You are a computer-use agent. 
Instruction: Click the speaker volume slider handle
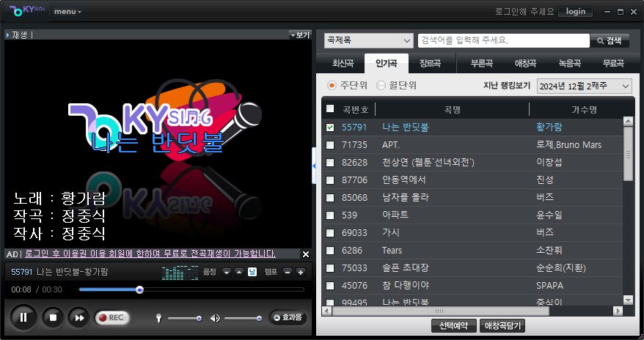pos(259,318)
